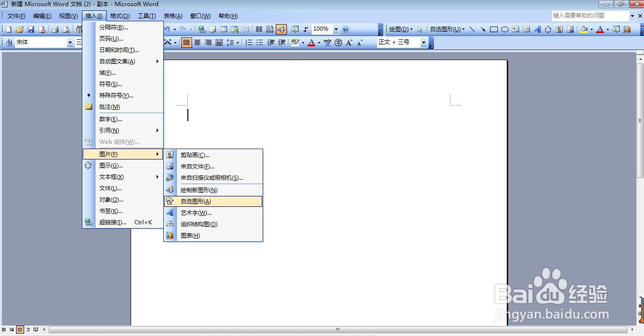The height and width of the screenshot is (336, 644).
Task: Click the Insert Clip Art toolbar icon
Action: point(559,29)
